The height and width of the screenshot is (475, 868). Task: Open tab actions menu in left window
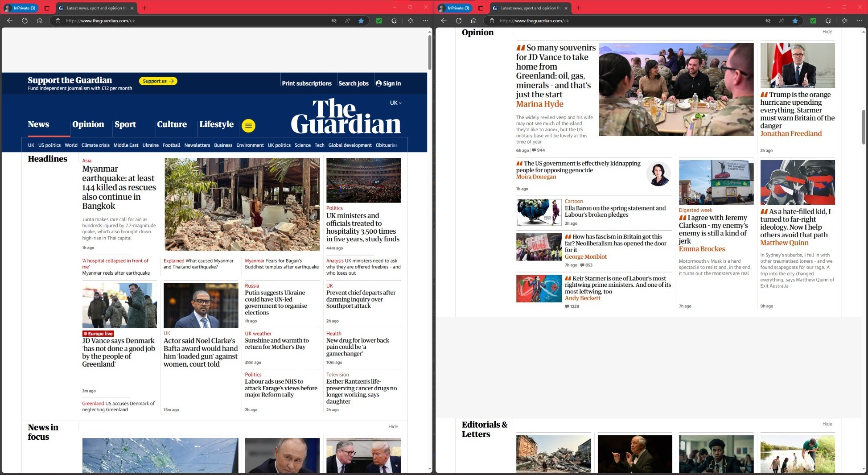coord(47,8)
